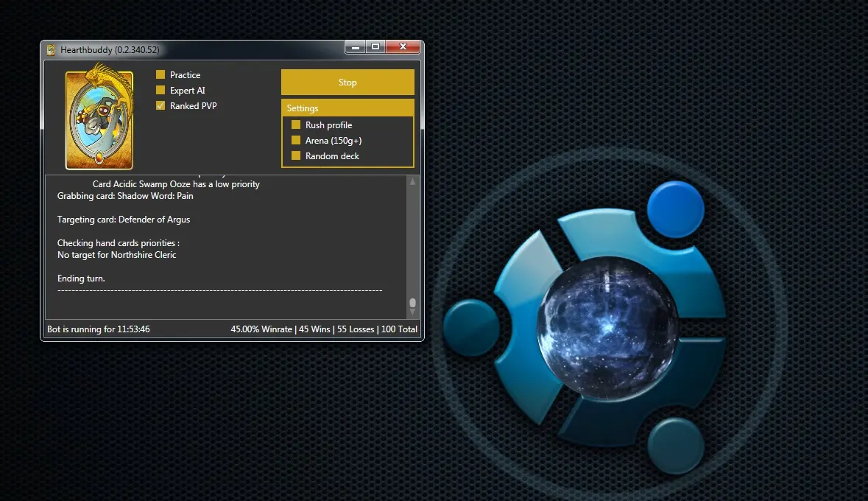Maximize the Hearthbuddy window
Image resolution: width=868 pixels, height=501 pixels.
click(375, 47)
